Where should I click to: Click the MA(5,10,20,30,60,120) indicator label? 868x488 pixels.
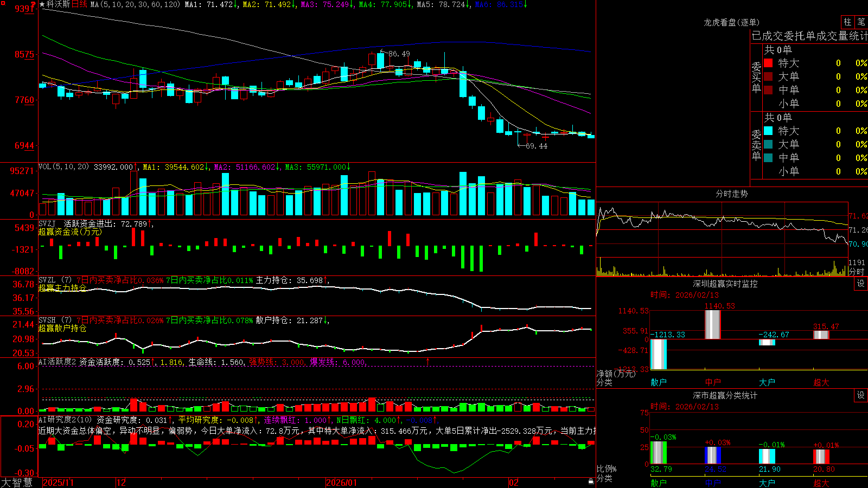[x=135, y=4]
